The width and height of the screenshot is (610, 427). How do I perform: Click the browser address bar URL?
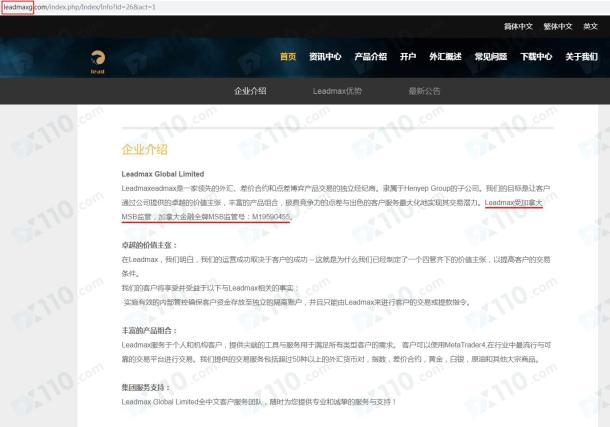[x=79, y=7]
